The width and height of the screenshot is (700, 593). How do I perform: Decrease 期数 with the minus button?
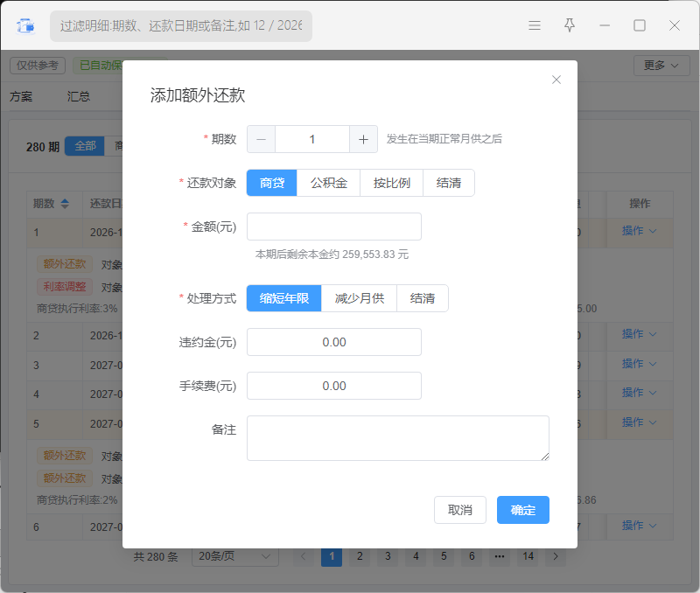pyautogui.click(x=261, y=139)
